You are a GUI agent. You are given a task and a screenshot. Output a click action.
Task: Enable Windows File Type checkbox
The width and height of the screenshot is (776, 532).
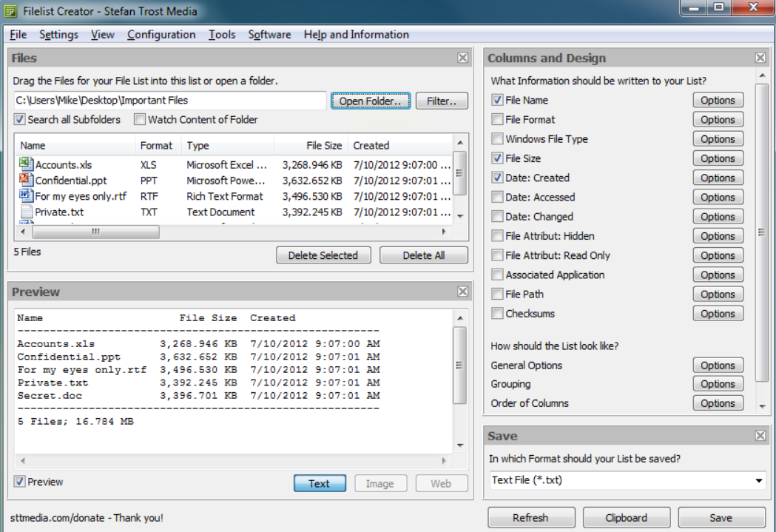tap(497, 138)
